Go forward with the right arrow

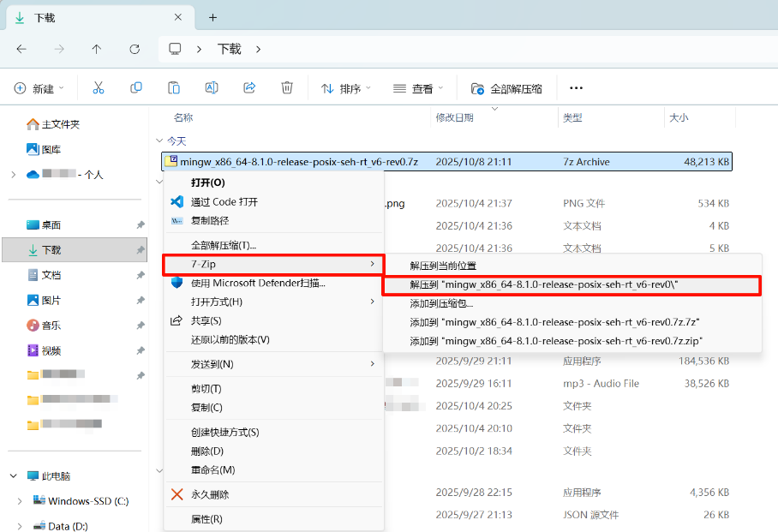pos(59,49)
